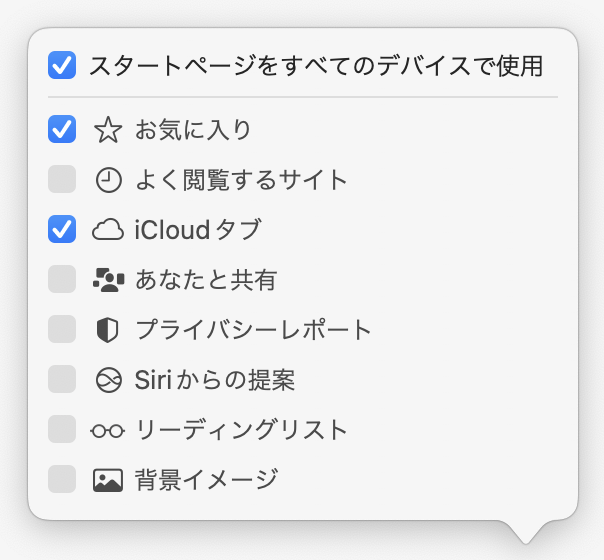This screenshot has width=604, height=560.
Task: Click the star icon beside お気に入り
Action: point(107,130)
